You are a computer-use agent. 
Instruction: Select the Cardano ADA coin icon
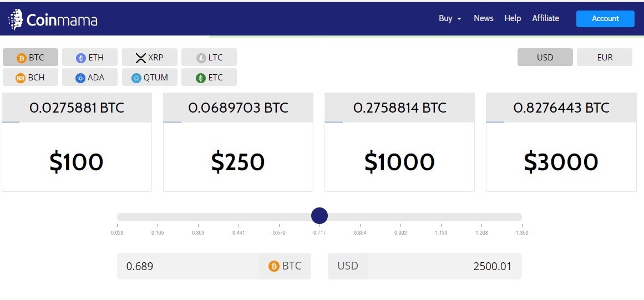pos(81,78)
